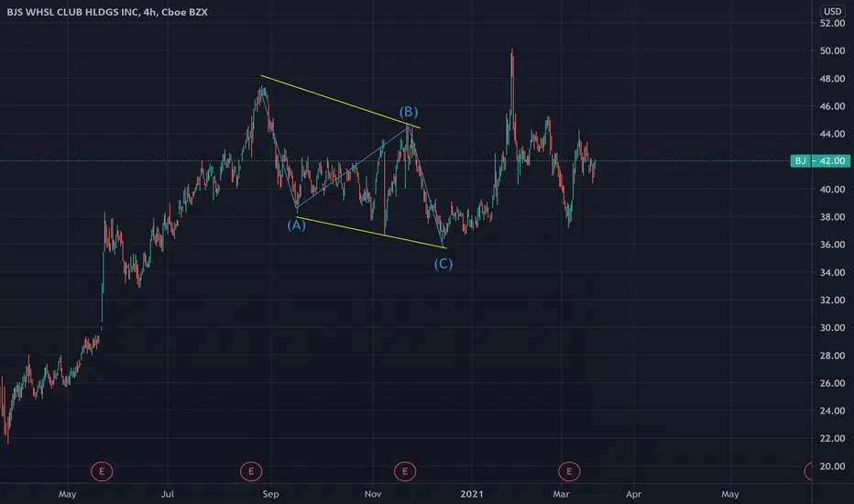Select the (A) wave label
854x504 pixels.
(296, 225)
